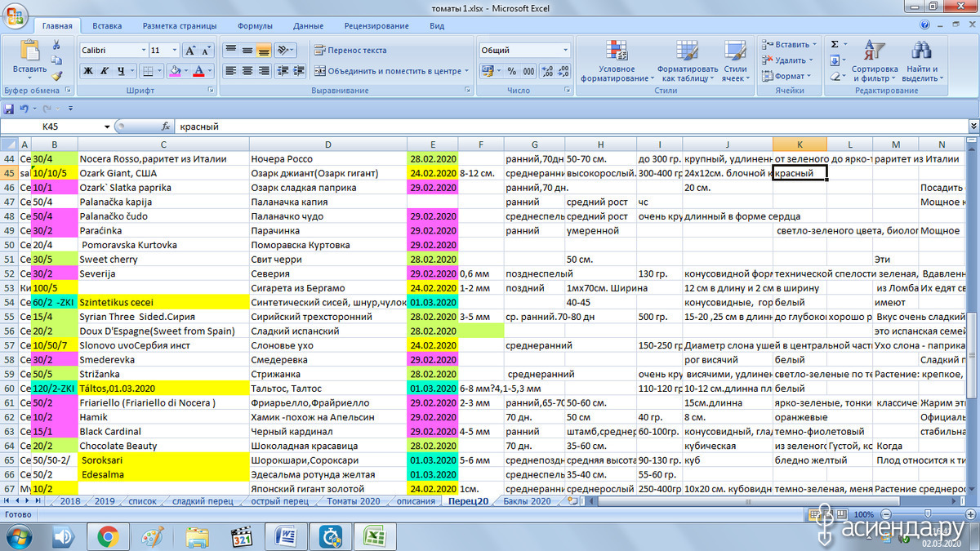Screen dimensions: 980x551
Task: Switch to the Формулы tab
Action: coord(256,26)
